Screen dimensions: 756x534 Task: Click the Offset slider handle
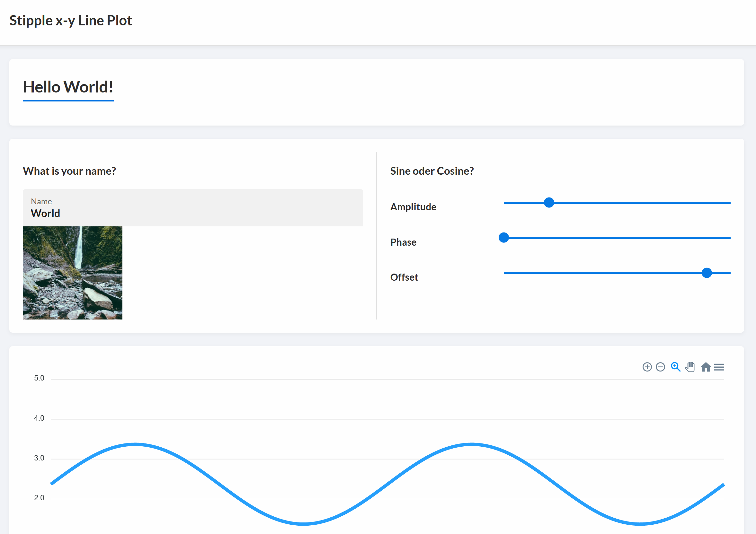point(707,273)
